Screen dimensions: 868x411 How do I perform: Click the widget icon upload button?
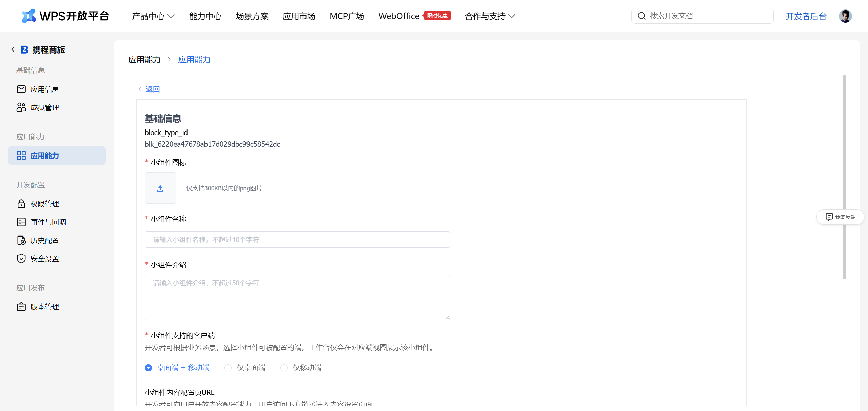(x=160, y=188)
